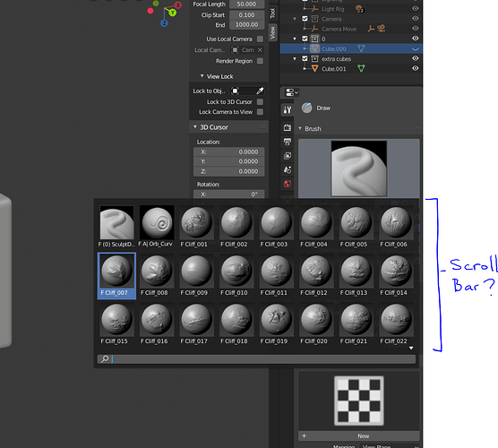The width and height of the screenshot is (498, 448).
Task: Click the brush list down-arrow scroll indicator
Action: tap(411, 348)
